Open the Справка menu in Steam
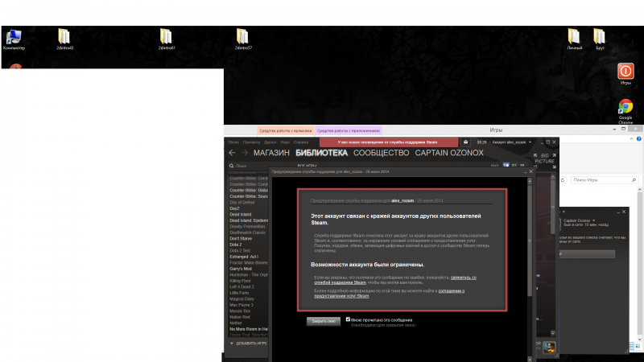 pos(300,142)
